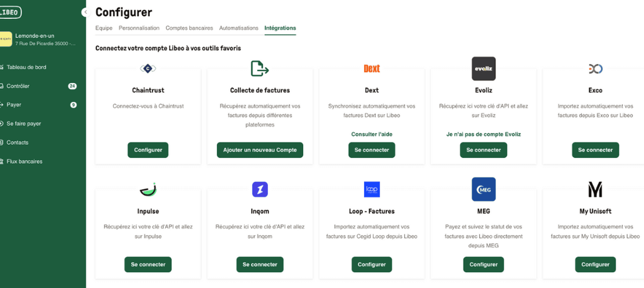This screenshot has height=288, width=644.
Task: Click Se connecter on the Inpulse card
Action: [148, 265]
